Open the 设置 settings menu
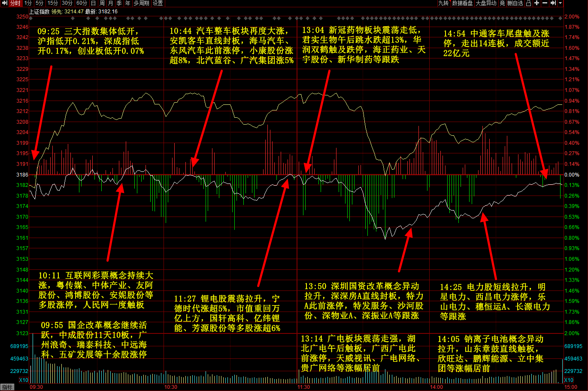This screenshot has height=391, width=588. (158, 3)
